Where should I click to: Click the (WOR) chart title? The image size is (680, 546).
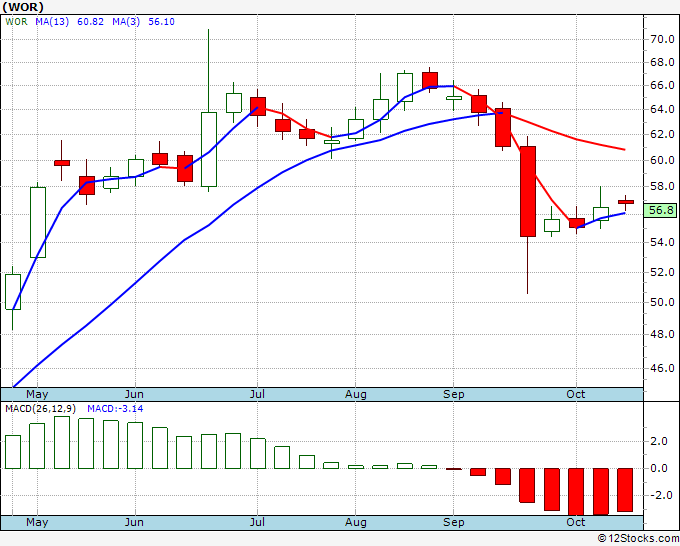(23, 7)
